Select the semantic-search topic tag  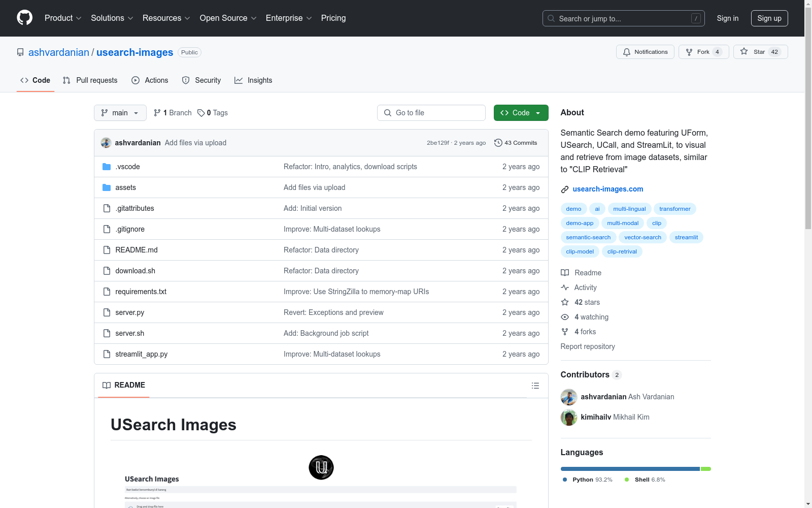(589, 237)
